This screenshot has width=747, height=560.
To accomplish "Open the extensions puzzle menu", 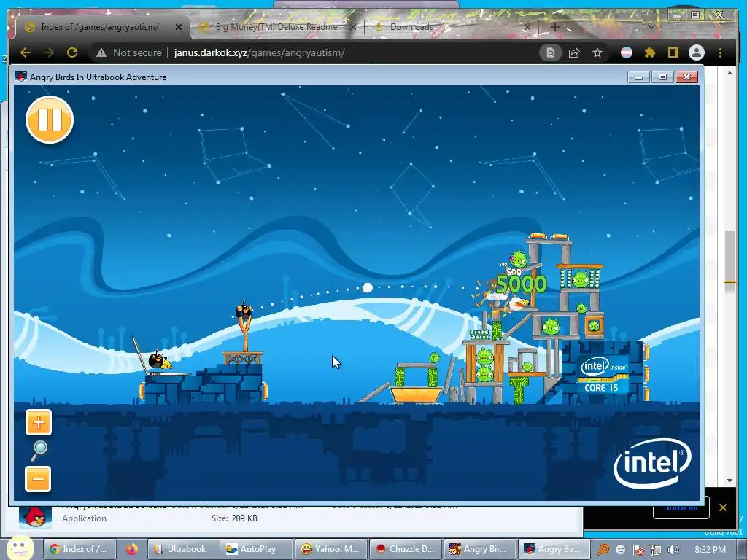I will tap(650, 52).
